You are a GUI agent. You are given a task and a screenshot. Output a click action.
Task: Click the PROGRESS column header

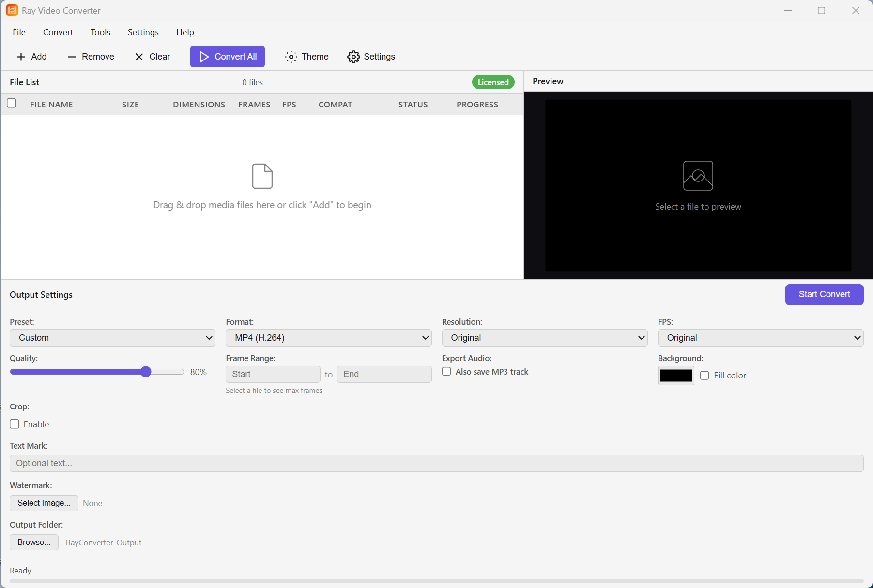click(477, 105)
